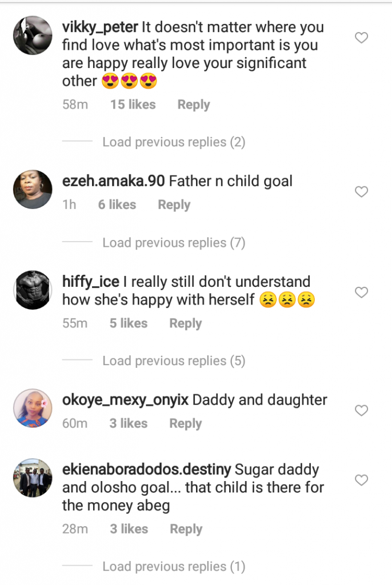Reply to ezeh.amaka.90's Father n child comment
This screenshot has height=585, width=392.
pos(174,205)
